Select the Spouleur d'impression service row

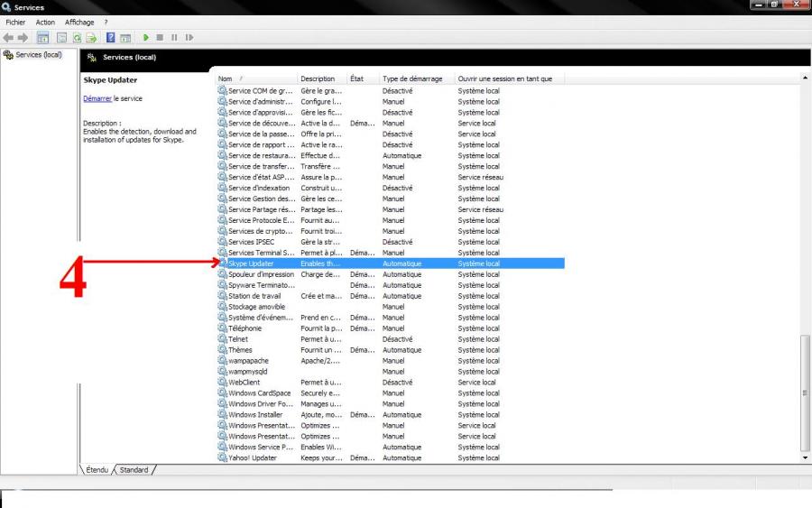coord(261,274)
